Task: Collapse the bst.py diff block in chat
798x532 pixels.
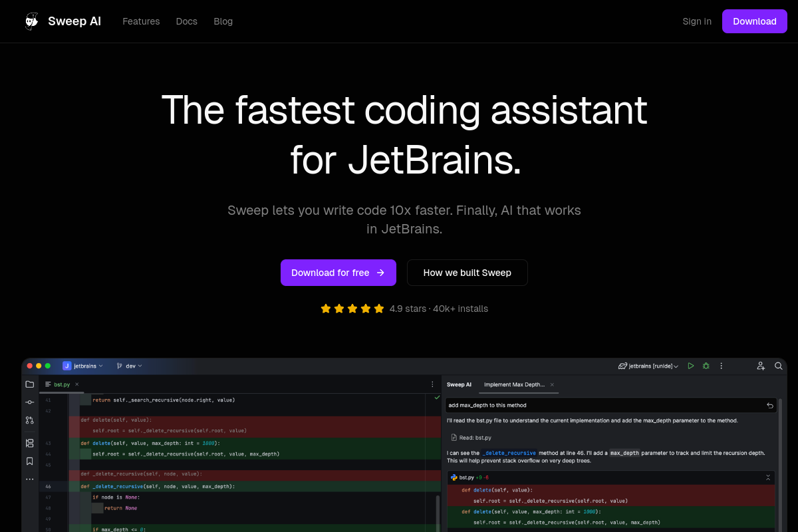Action: [x=768, y=477]
